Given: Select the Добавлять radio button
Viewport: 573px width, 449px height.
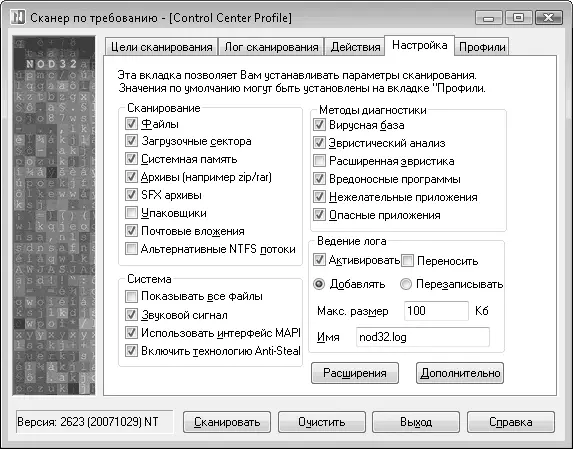Looking at the screenshot, I should (319, 284).
